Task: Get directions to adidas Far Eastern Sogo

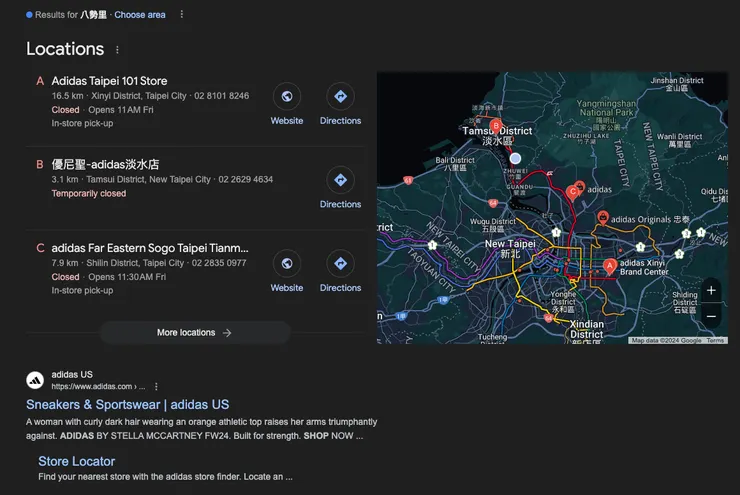Action: click(x=340, y=264)
